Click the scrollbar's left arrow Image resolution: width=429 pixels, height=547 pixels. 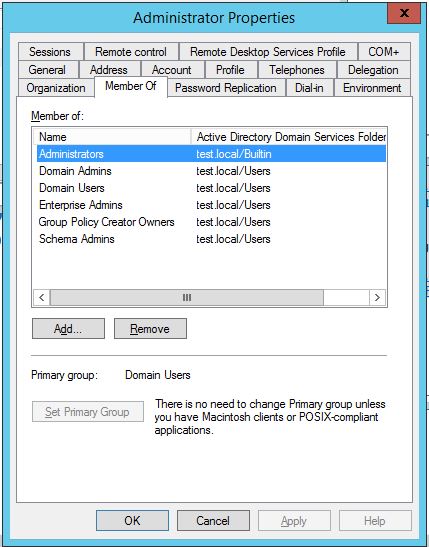[42, 298]
